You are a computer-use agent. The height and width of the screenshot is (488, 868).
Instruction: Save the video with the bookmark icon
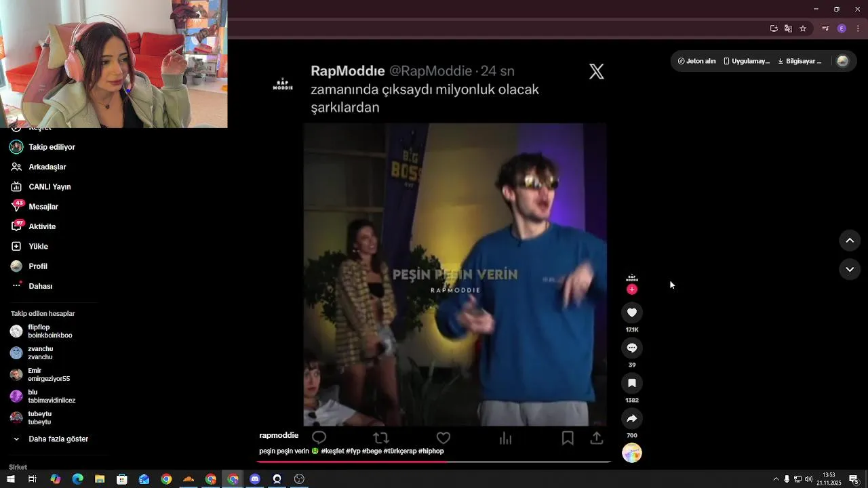(x=632, y=383)
